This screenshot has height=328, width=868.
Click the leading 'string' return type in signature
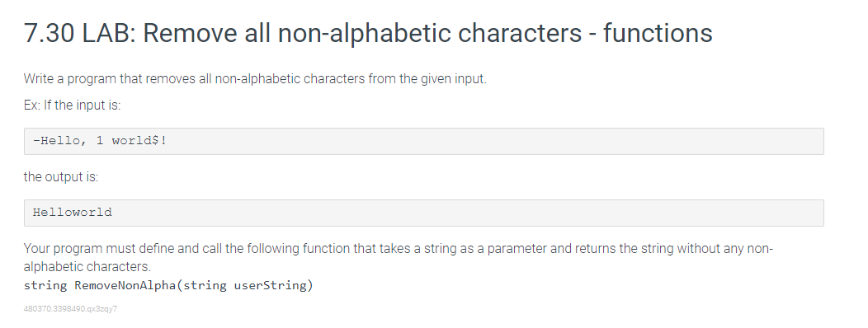coord(45,286)
